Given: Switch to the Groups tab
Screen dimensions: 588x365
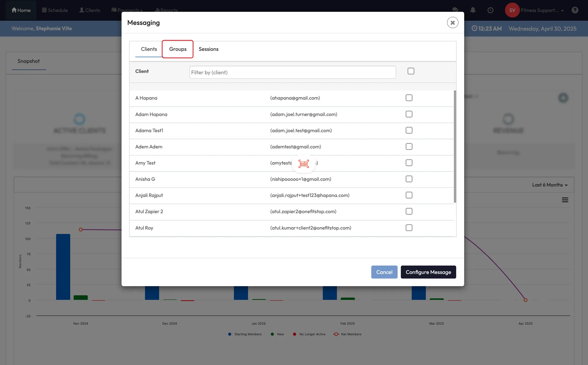Looking at the screenshot, I should [178, 49].
